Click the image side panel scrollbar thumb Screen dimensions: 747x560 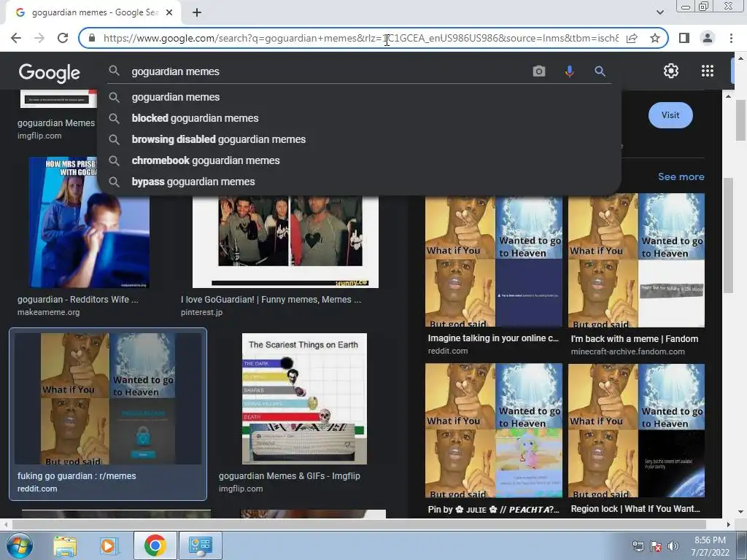click(x=728, y=236)
